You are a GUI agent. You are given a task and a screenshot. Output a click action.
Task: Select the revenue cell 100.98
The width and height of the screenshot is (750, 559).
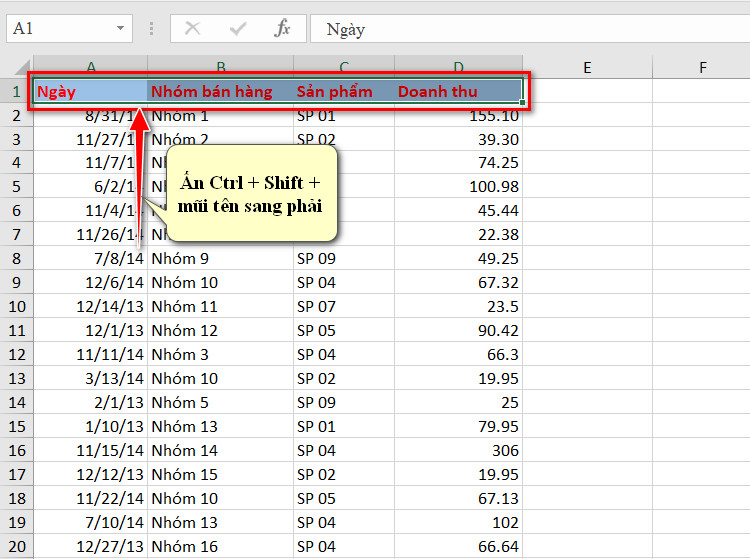458,186
